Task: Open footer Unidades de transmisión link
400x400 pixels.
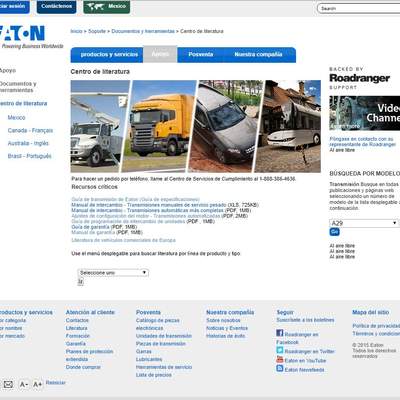Action: pos(164,336)
